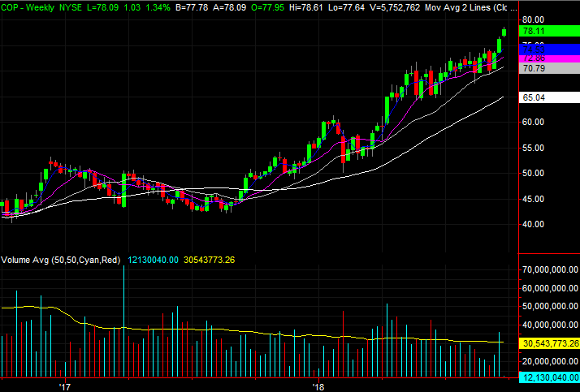Image resolution: width=580 pixels, height=392 pixels.
Task: Open the 'Volume Avg (50,50,Cyan,Red)' study label
Action: (61, 260)
